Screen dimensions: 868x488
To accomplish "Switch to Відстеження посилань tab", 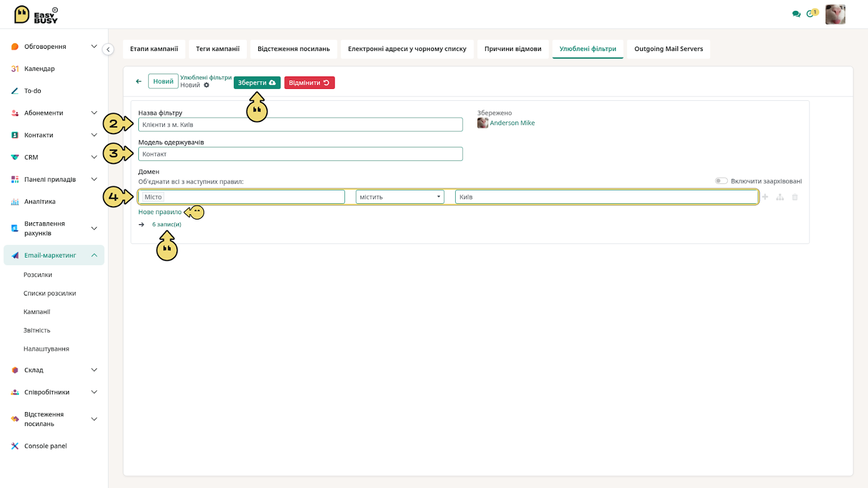I will point(293,49).
